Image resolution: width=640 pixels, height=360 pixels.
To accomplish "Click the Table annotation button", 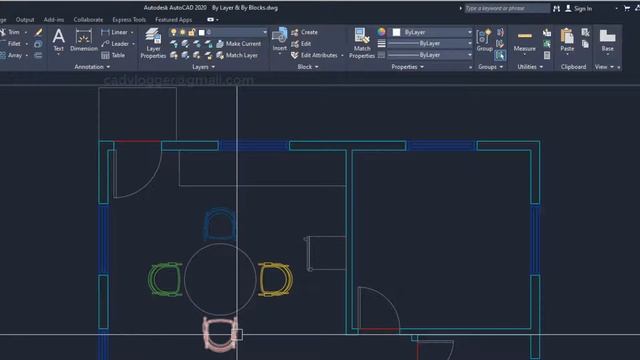I will point(113,55).
